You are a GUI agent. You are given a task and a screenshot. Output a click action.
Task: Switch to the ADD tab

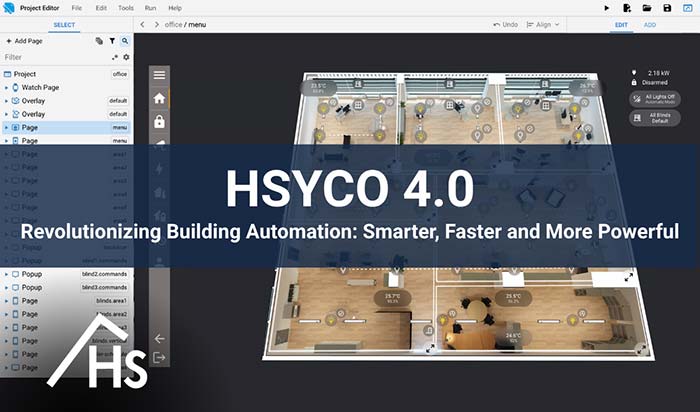[650, 24]
